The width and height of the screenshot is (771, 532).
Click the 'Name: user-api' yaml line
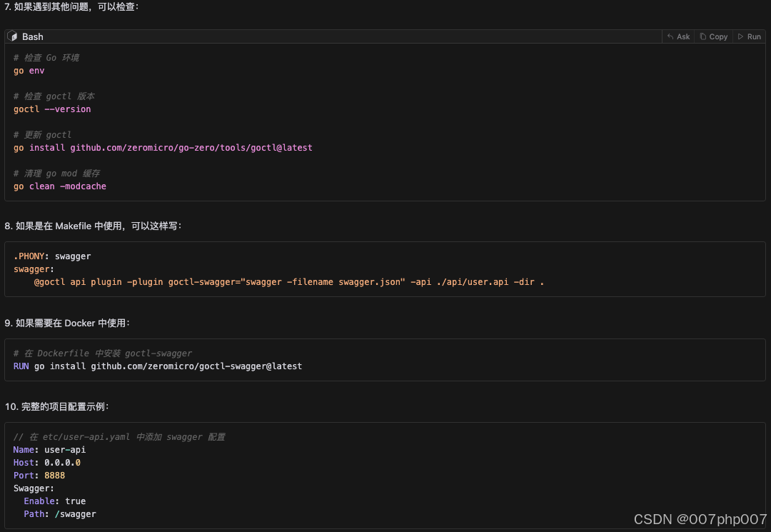pos(49,449)
